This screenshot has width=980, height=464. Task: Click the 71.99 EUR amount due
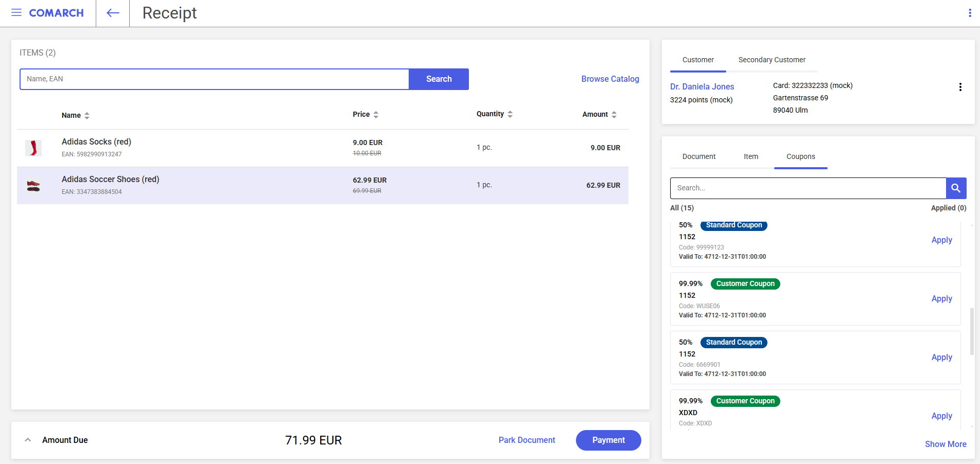coord(313,440)
